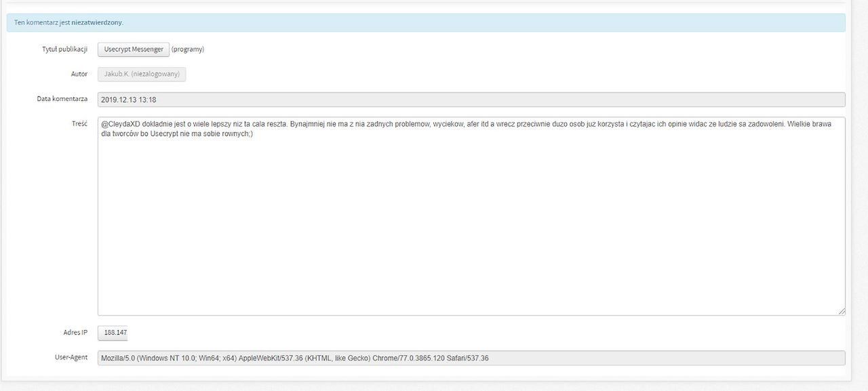Focus the Data komentarza date field
This screenshot has width=868, height=391.
(471, 100)
